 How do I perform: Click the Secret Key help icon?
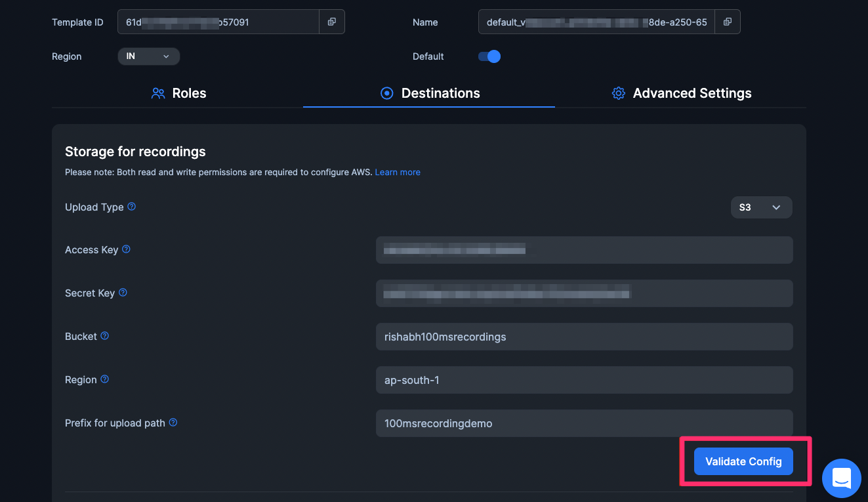coord(123,293)
